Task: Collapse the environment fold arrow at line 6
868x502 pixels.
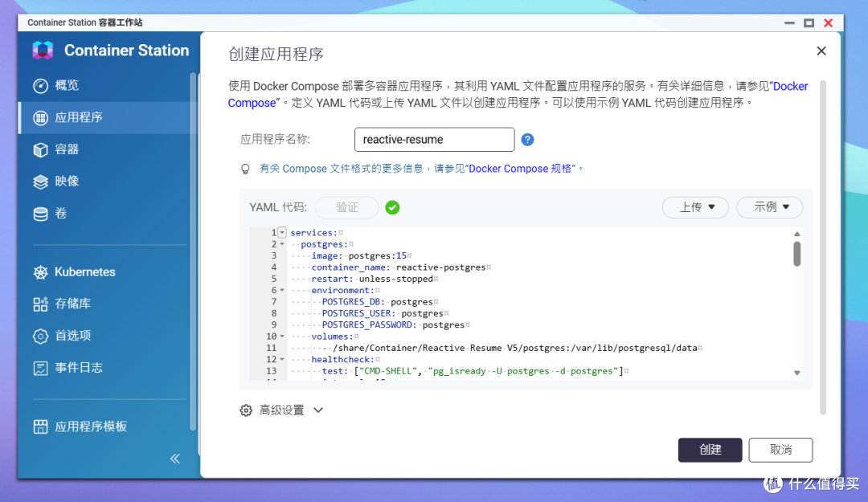Action: [282, 290]
